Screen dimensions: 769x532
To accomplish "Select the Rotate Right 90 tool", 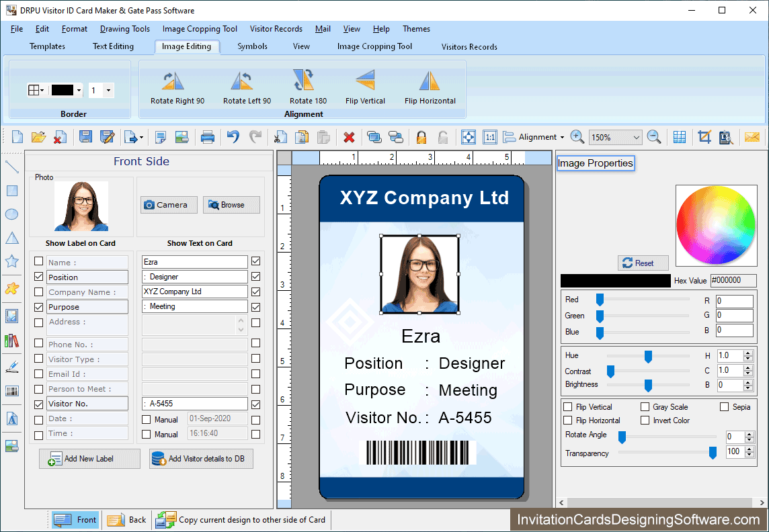I will point(177,86).
